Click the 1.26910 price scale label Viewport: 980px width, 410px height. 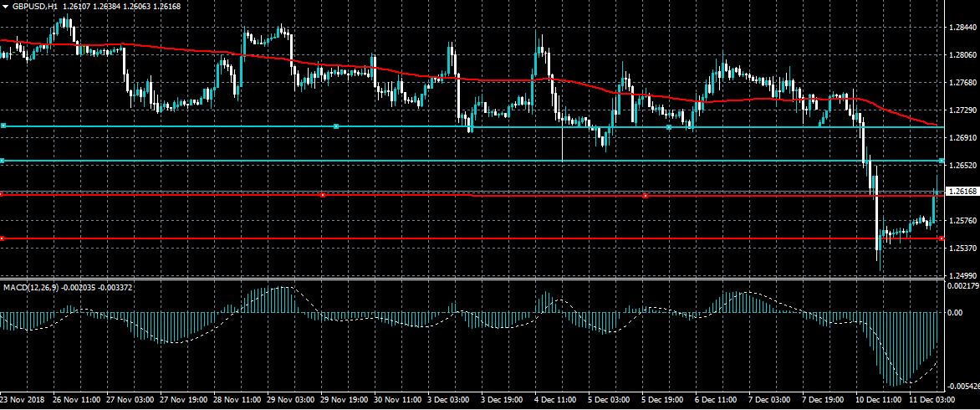pos(963,137)
